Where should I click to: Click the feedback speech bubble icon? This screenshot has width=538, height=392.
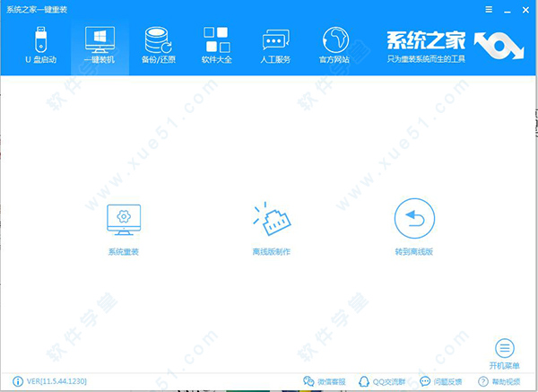[x=425, y=381]
